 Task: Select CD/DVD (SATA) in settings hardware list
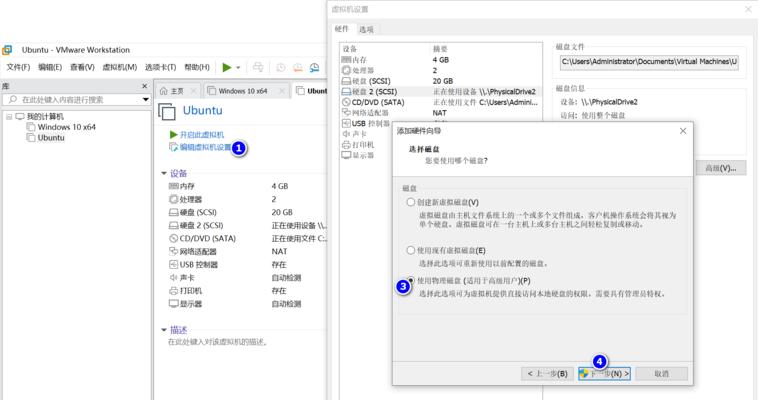[441, 102]
